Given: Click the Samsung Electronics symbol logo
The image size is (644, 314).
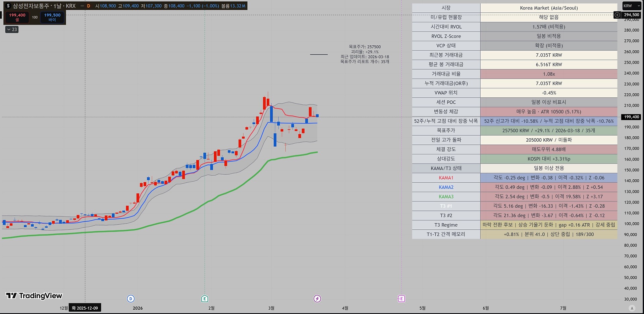Looking at the screenshot, I should pyautogui.click(x=8, y=6).
